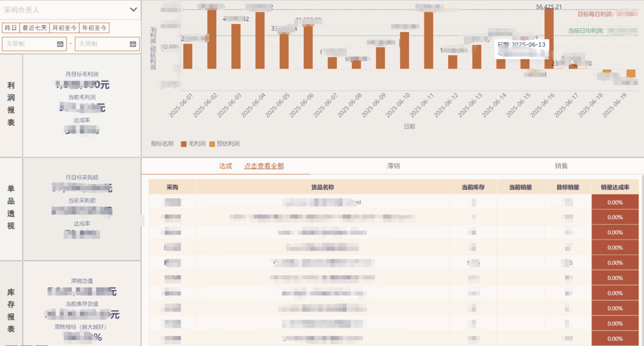The image size is (644, 346).
Task: Sort by the 货品名称 column header
Action: point(323,188)
